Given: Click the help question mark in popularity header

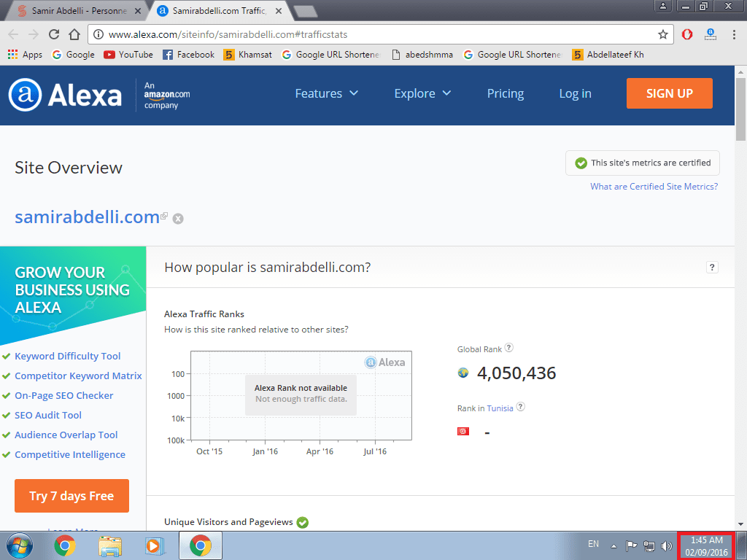Looking at the screenshot, I should [712, 267].
